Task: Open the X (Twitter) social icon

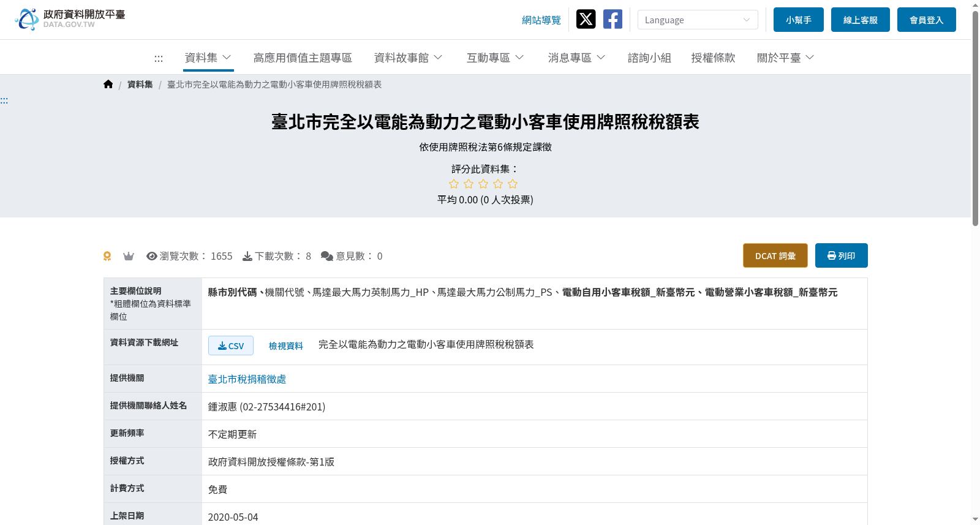Action: [x=586, y=20]
